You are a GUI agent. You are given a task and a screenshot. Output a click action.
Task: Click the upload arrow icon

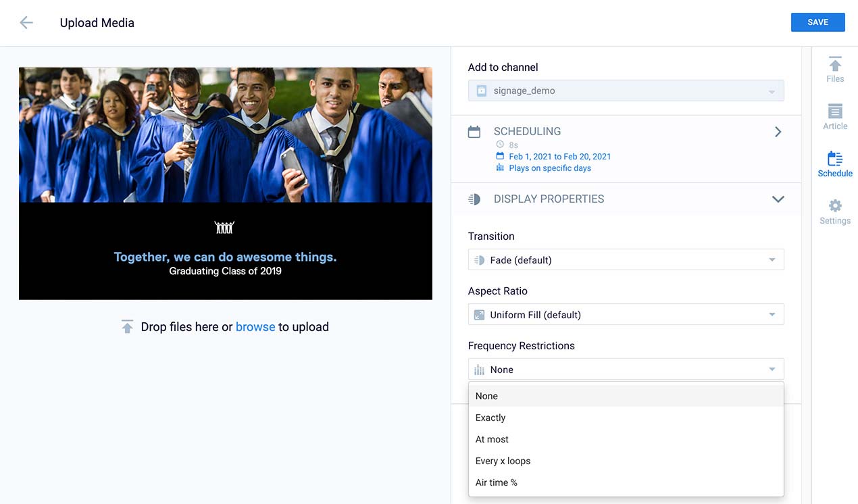pos(127,327)
